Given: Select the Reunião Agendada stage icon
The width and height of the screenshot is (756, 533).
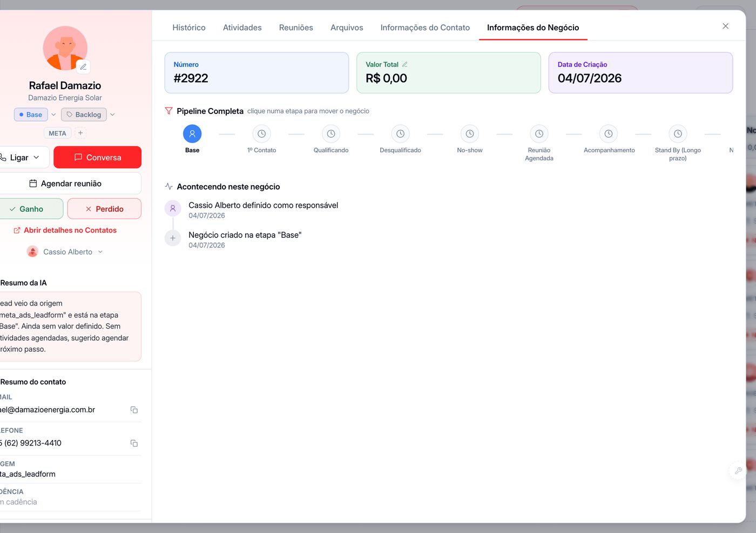Looking at the screenshot, I should click(539, 134).
